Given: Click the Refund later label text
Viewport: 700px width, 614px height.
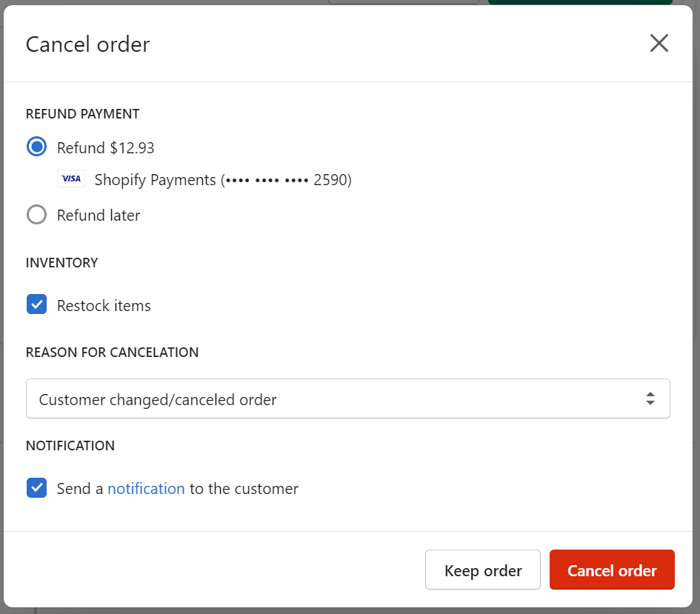Looking at the screenshot, I should pyautogui.click(x=99, y=216).
